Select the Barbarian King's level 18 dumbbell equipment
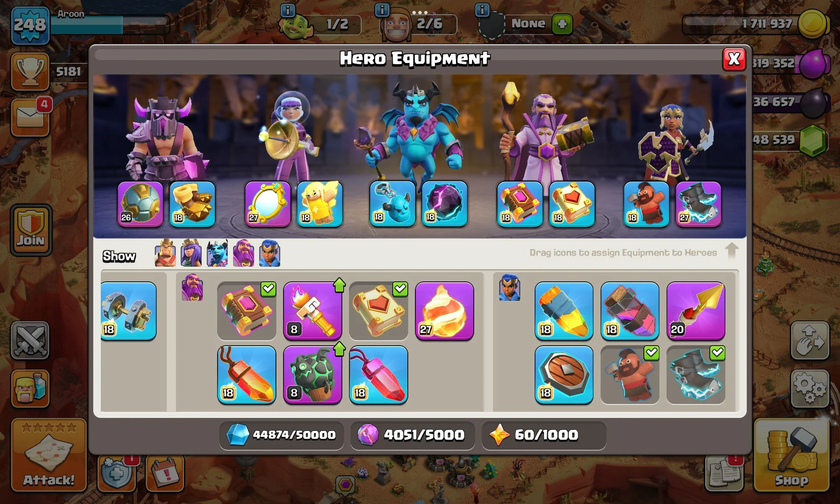 point(129,311)
